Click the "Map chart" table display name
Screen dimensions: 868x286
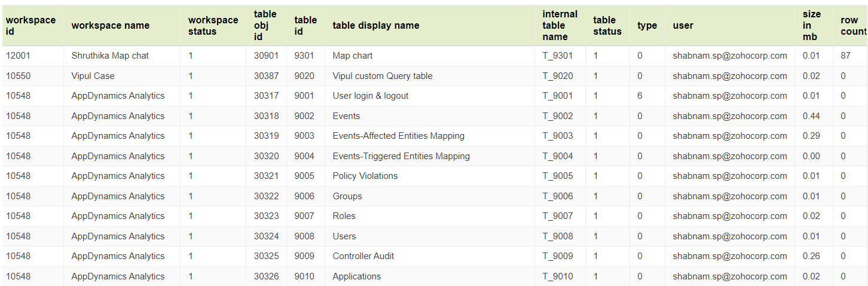tap(352, 56)
